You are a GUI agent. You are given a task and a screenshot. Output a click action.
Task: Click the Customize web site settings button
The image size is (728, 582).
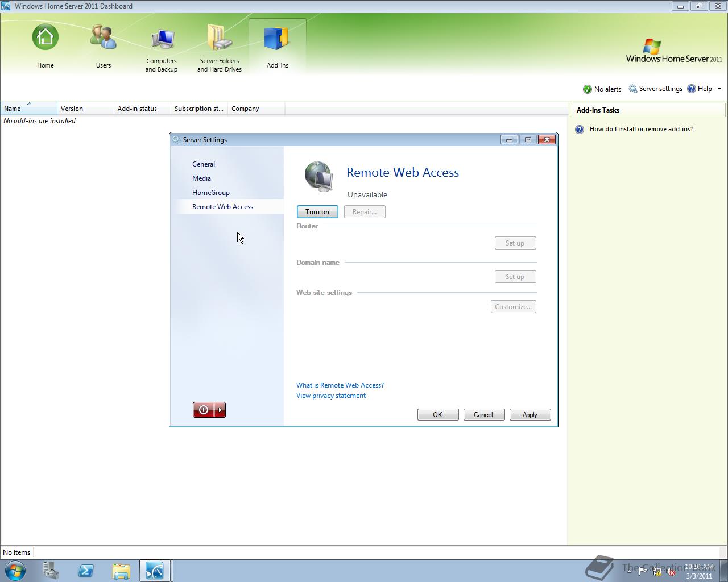tap(514, 307)
